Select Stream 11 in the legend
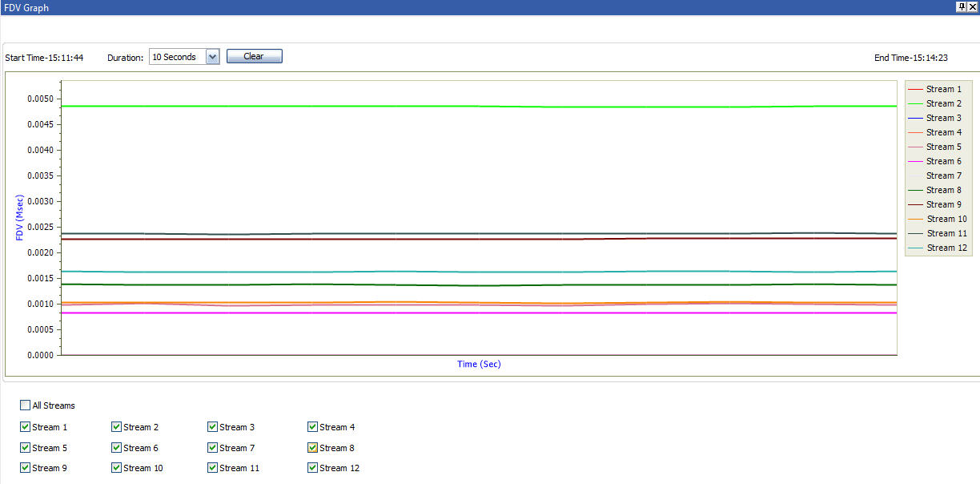 coord(938,233)
